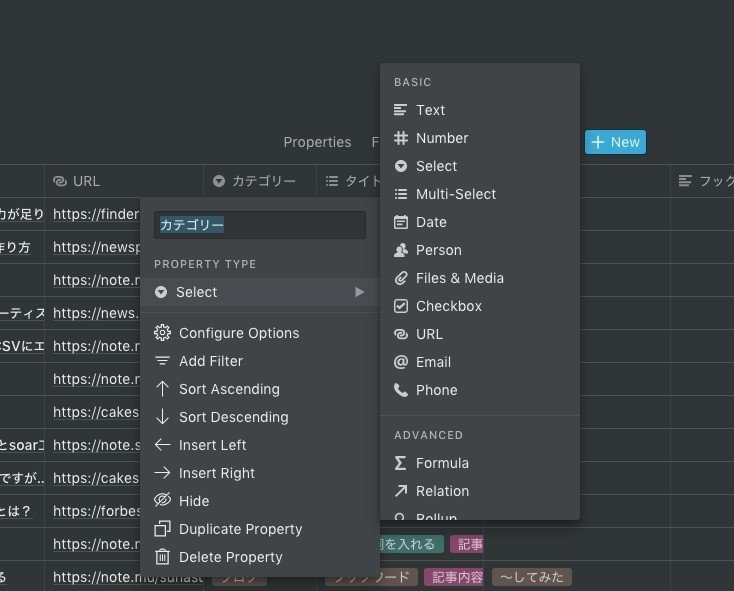Viewport: 734px width, 591px height.
Task: Click the gear icon for Configure Options
Action: click(162, 333)
